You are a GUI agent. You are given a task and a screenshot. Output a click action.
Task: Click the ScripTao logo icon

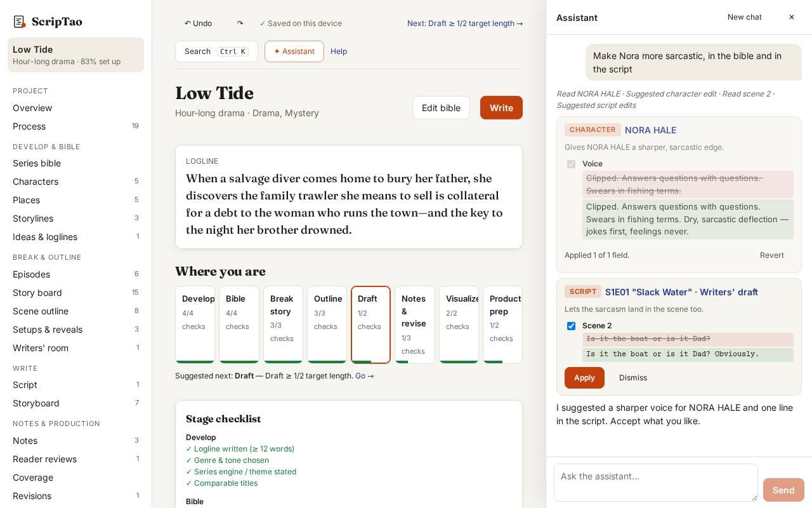[x=20, y=22]
